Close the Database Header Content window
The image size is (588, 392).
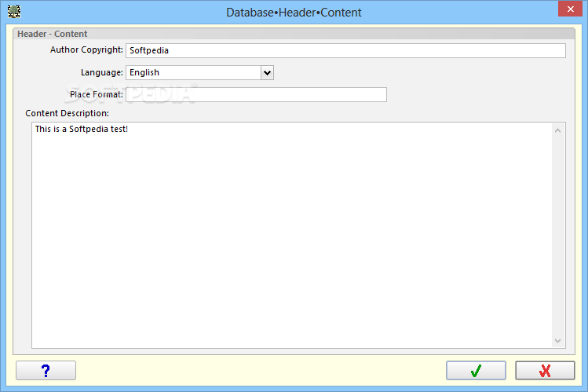tap(570, 9)
